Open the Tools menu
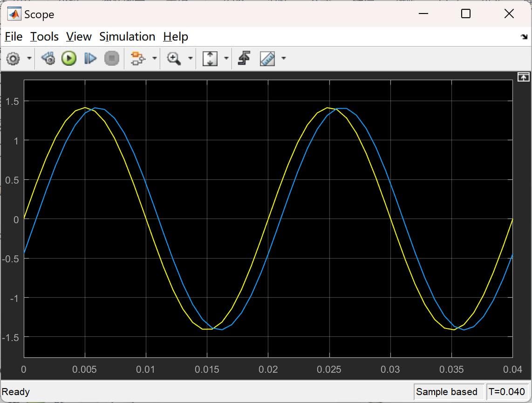The width and height of the screenshot is (532, 403). click(x=44, y=37)
